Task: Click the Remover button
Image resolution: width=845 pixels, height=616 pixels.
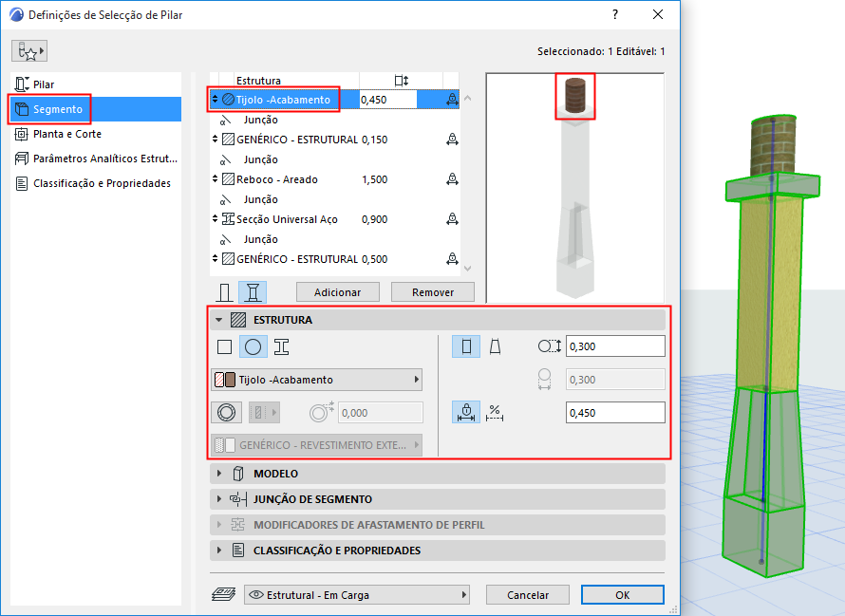Action: pyautogui.click(x=432, y=291)
